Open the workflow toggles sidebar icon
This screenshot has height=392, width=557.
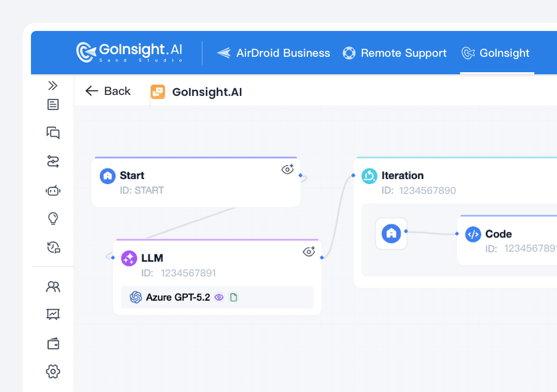pos(53,162)
